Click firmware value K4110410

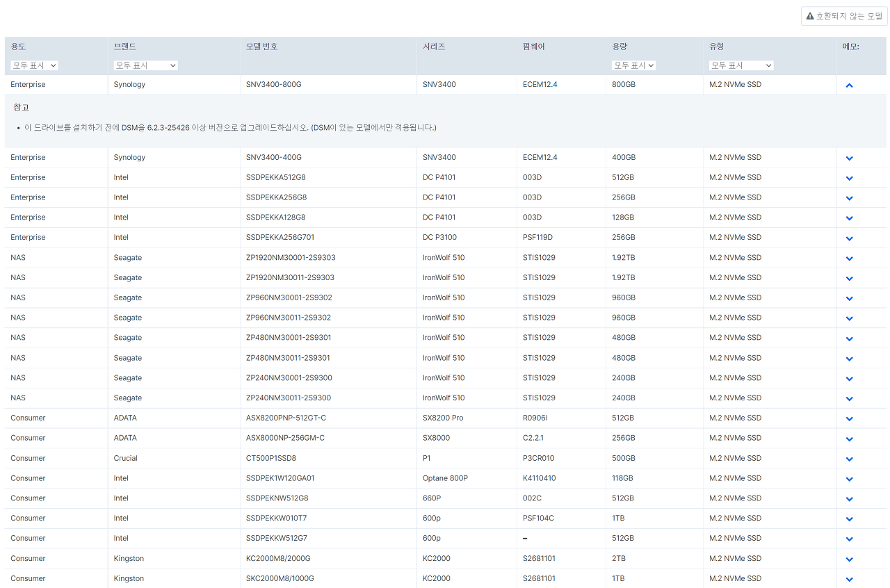click(x=540, y=479)
